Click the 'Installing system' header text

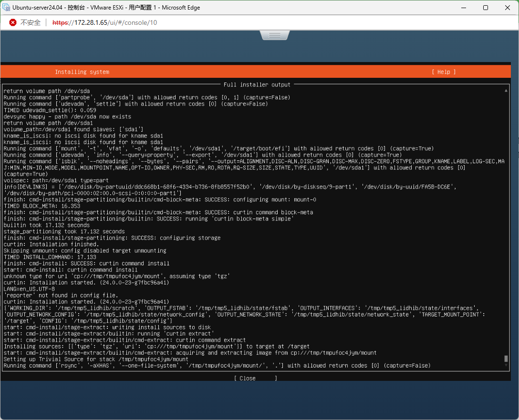tap(82, 72)
